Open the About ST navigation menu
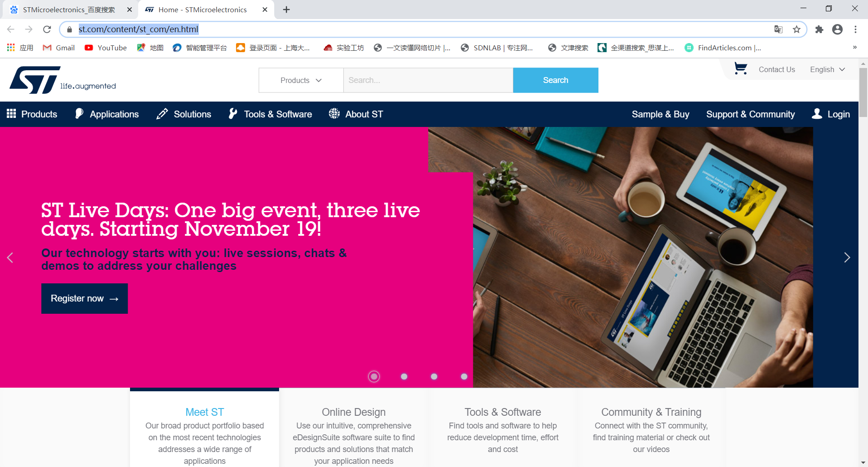The height and width of the screenshot is (467, 868). (356, 114)
